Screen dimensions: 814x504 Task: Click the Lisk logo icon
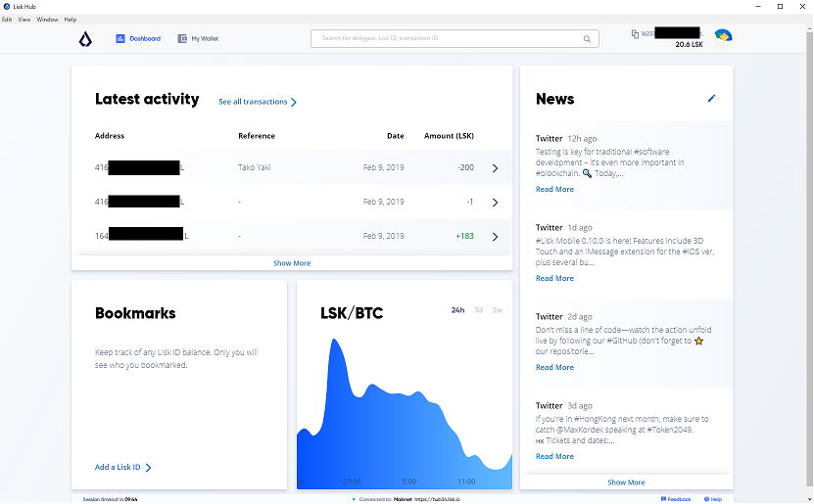(x=85, y=39)
